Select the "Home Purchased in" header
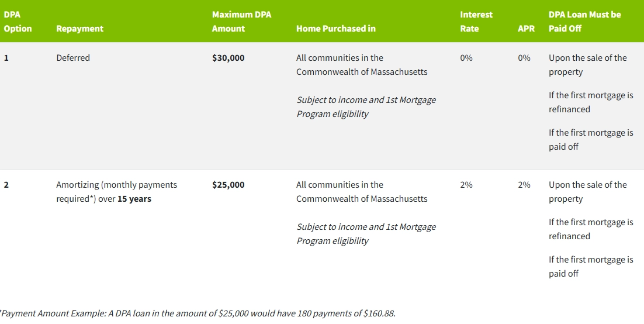The height and width of the screenshot is (324, 644). [335, 28]
